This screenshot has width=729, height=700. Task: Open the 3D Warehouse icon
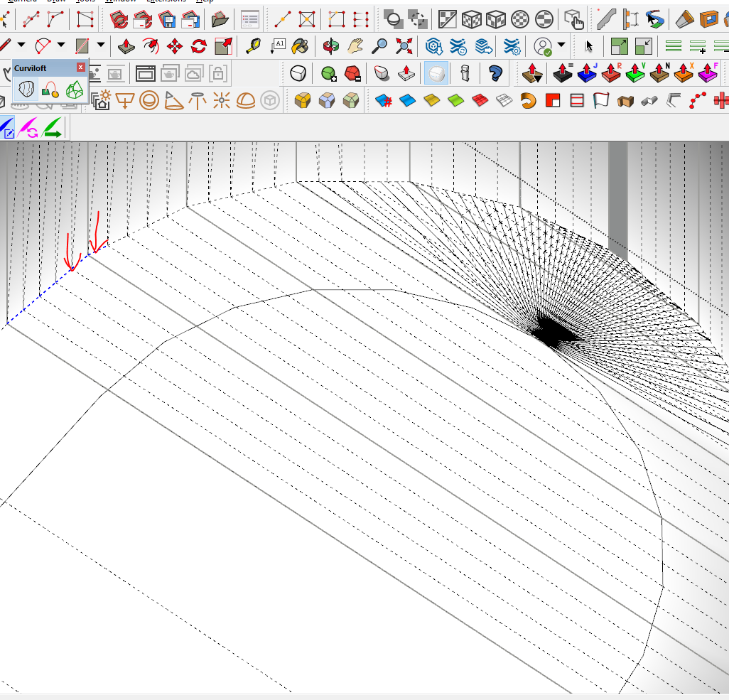(433, 46)
